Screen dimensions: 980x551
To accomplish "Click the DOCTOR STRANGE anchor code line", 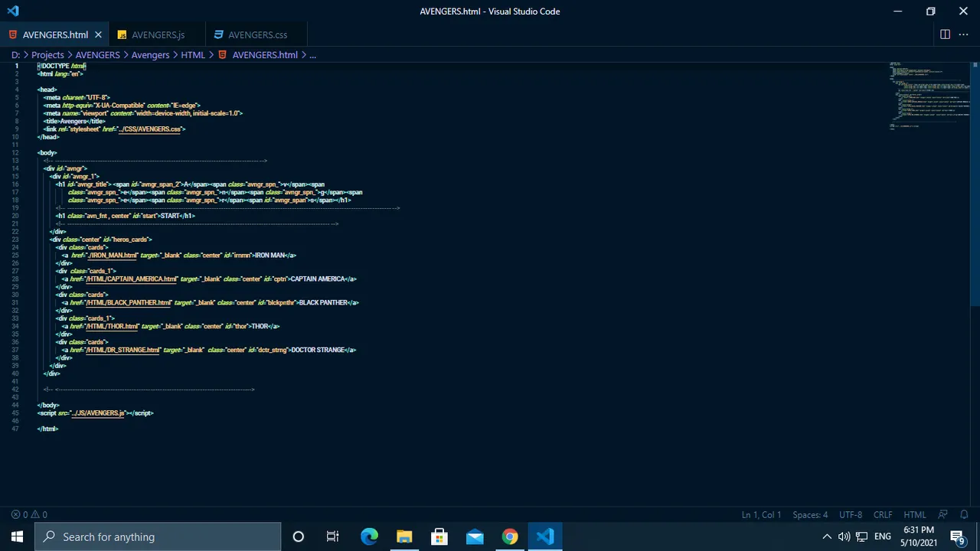I will point(209,350).
